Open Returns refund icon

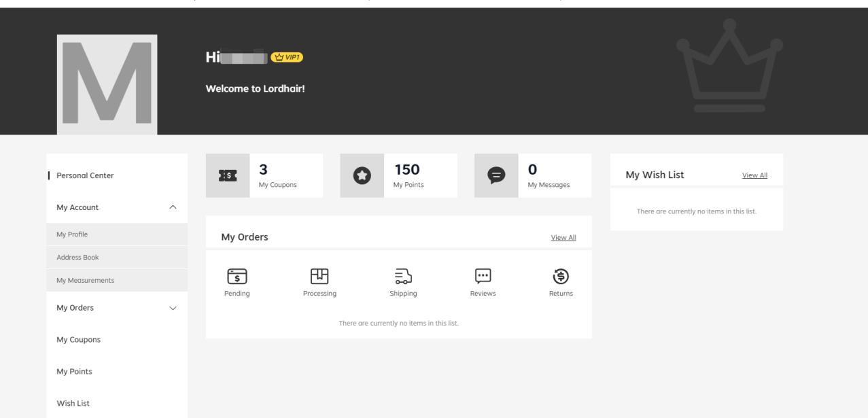coord(560,277)
